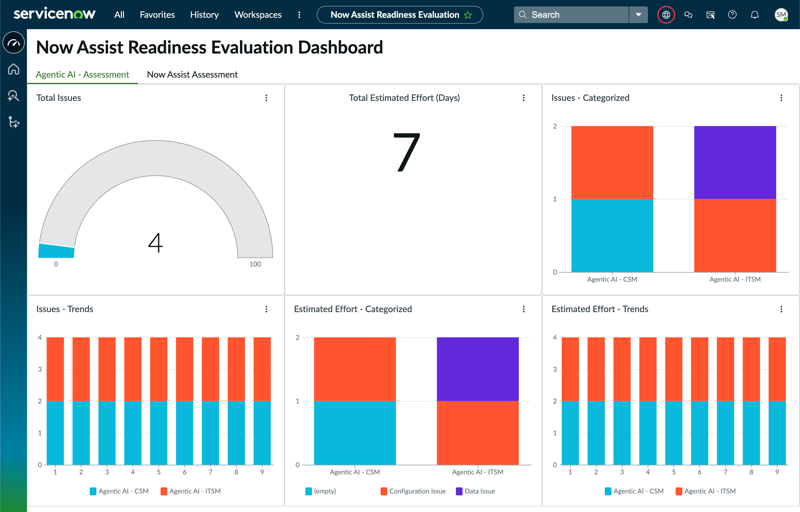
Task: Open the user search icon in sidebar
Action: 14,95
